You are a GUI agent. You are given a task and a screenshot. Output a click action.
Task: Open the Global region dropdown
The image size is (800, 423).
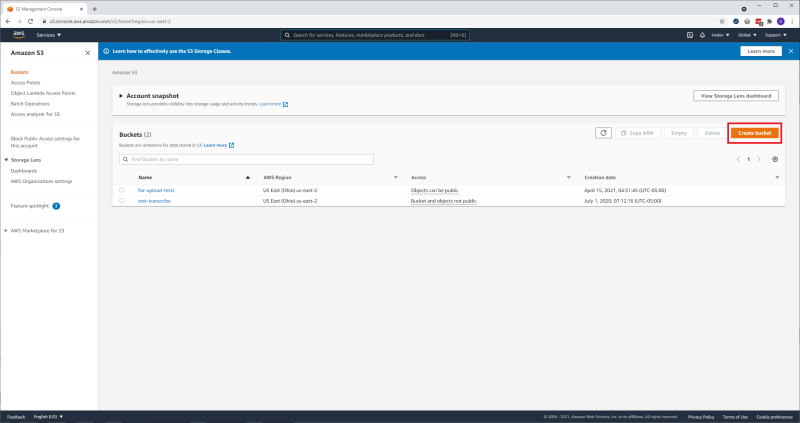point(747,35)
